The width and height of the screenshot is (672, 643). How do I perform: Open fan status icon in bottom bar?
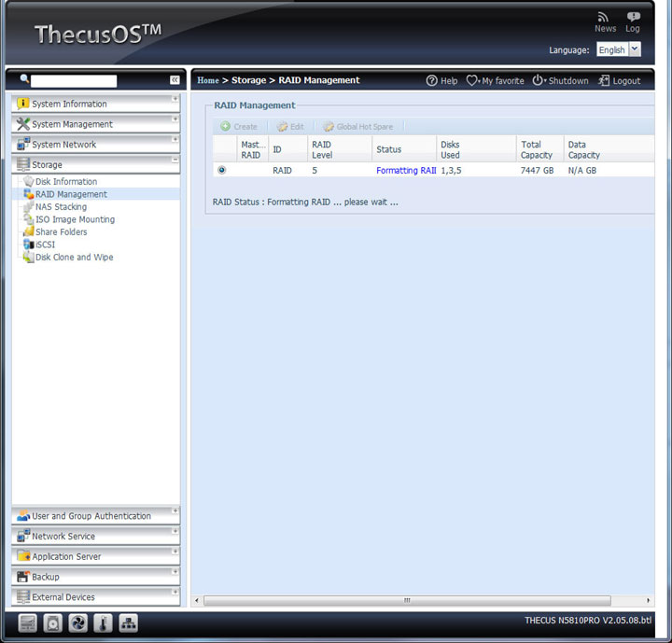coord(78,623)
